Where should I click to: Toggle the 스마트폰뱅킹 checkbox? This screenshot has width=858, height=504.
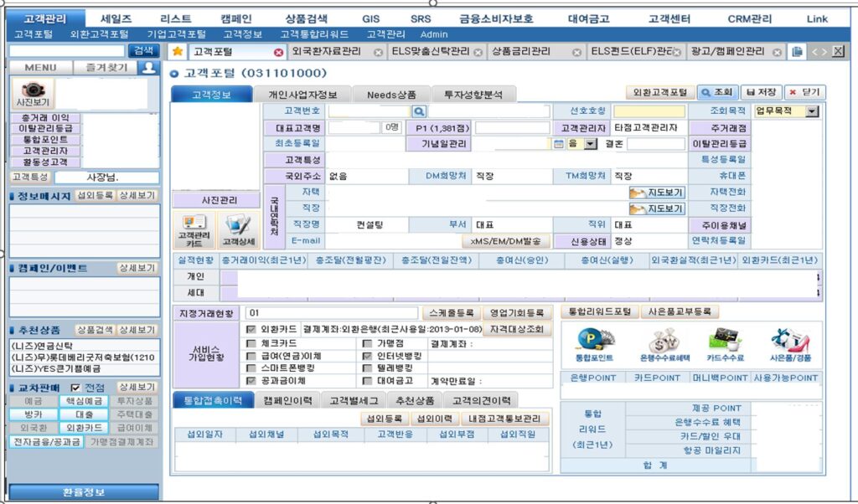tap(251, 368)
